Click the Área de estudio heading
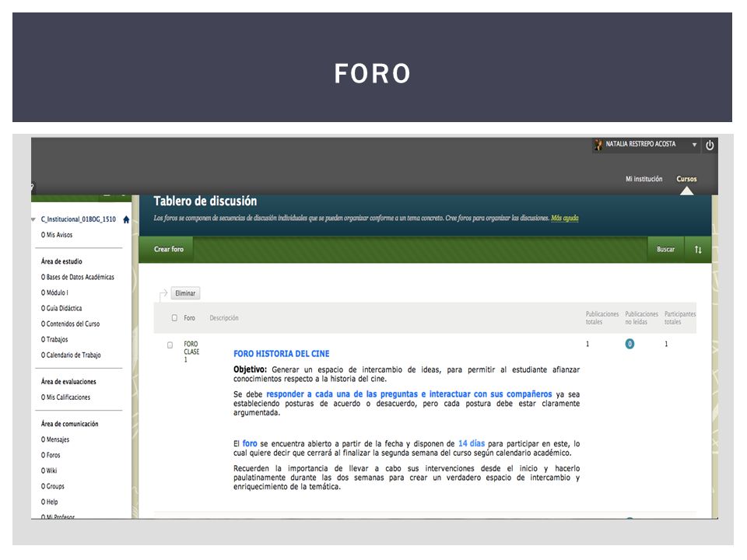This screenshot has height=560, width=747. click(x=61, y=261)
